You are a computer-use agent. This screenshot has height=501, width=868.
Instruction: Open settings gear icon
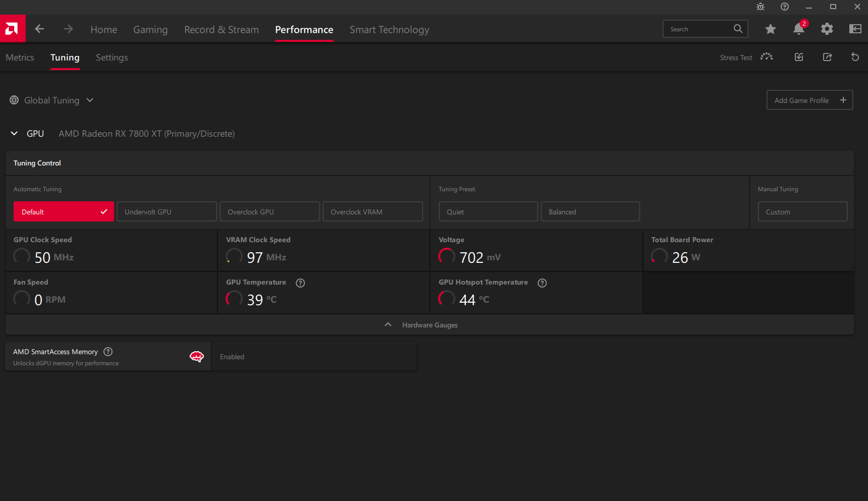pyautogui.click(x=827, y=29)
